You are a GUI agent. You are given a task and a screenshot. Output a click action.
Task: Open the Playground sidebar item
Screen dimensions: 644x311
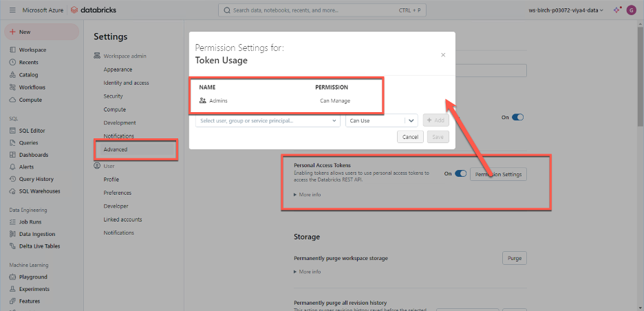coord(33,277)
